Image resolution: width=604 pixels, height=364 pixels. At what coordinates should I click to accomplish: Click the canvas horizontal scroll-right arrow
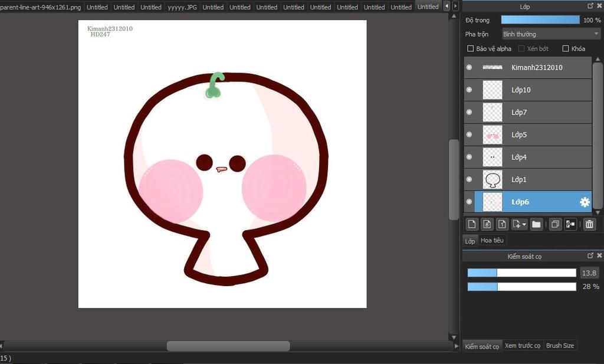pos(457,346)
